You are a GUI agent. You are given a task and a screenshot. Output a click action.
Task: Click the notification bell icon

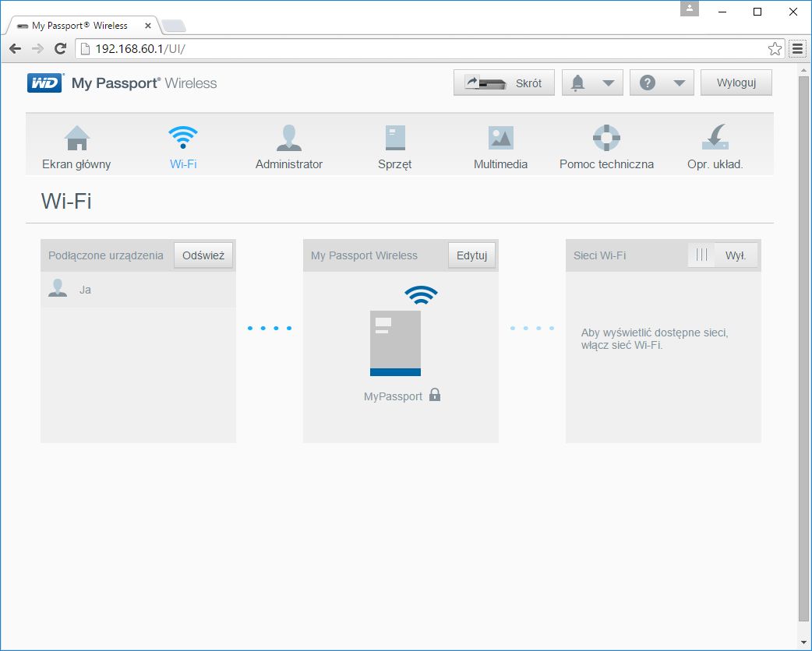[x=578, y=83]
